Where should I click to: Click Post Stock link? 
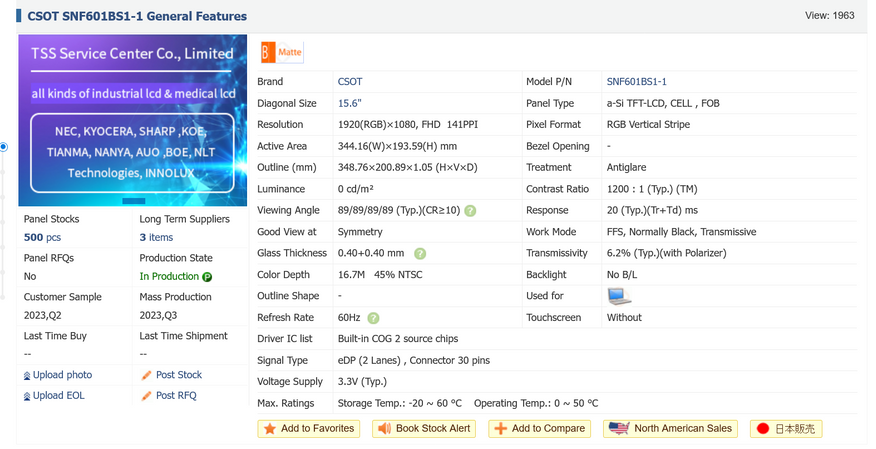pos(179,375)
